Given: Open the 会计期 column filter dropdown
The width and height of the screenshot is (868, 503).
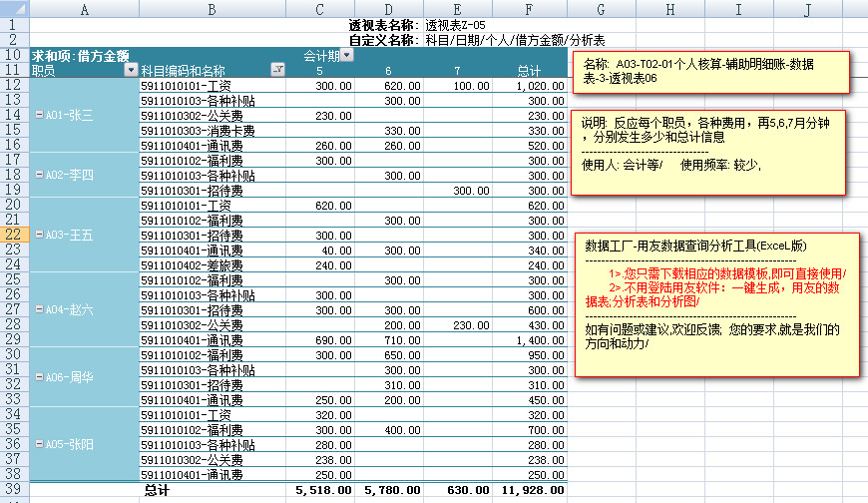Looking at the screenshot, I should [x=346, y=56].
